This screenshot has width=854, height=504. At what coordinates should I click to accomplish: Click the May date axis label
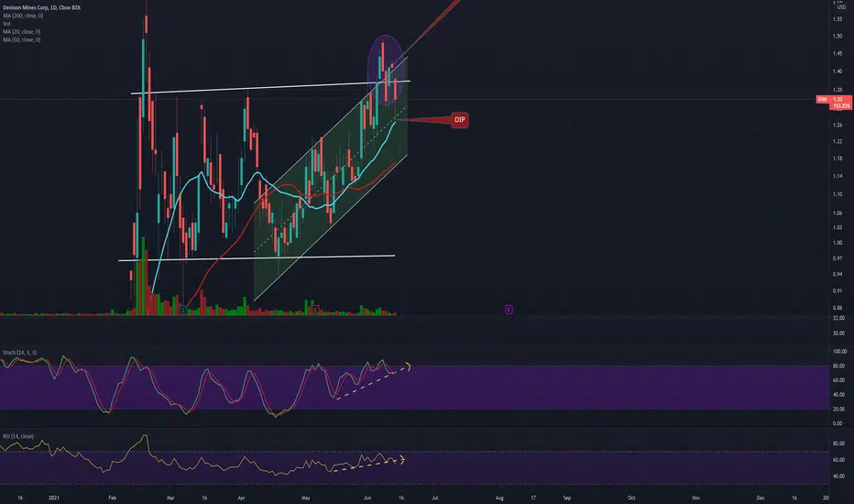point(305,498)
